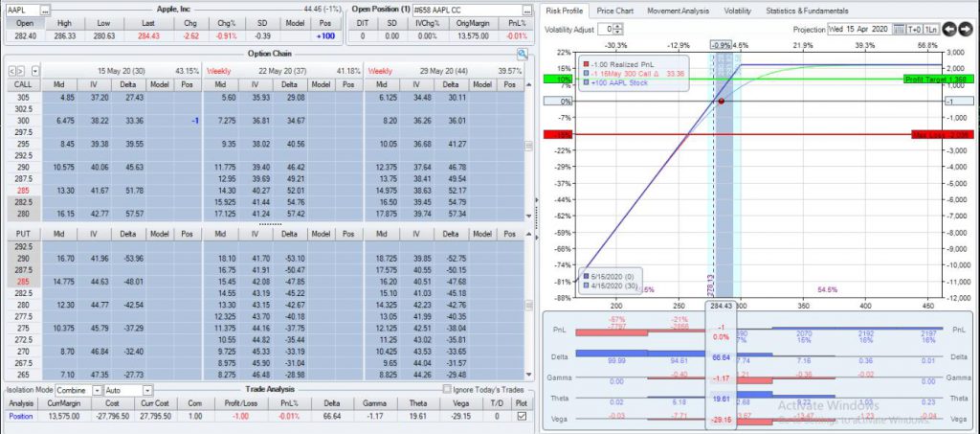Open the projection date calendar picker
The image size is (980, 434).
(x=898, y=30)
